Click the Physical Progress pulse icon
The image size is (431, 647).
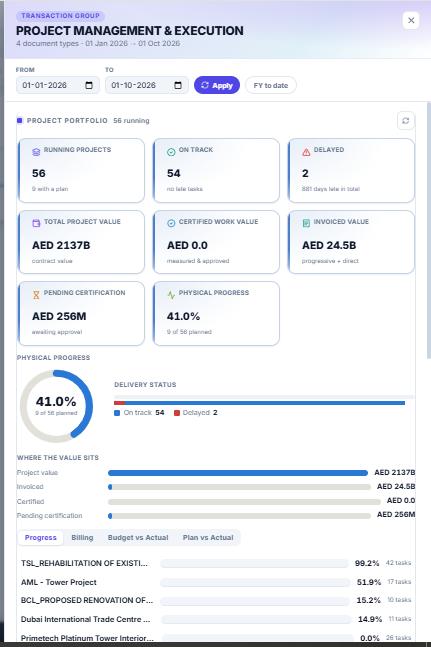[171, 295]
